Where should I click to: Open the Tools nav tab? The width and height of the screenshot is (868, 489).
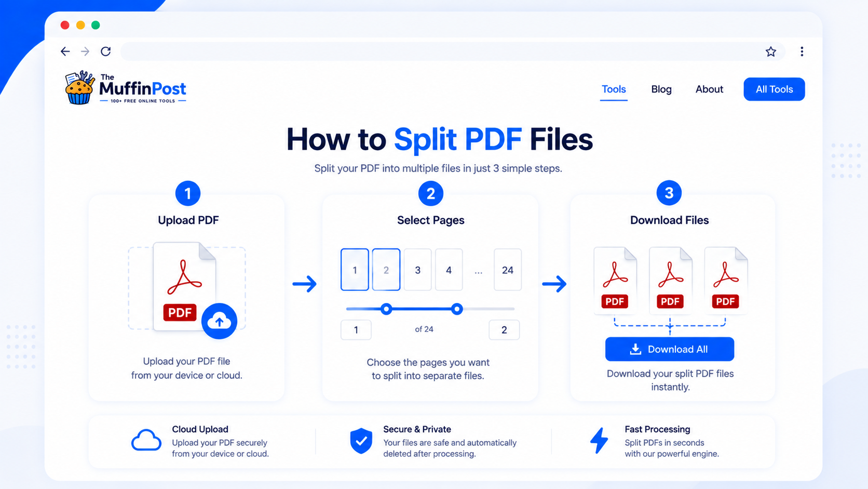(614, 89)
